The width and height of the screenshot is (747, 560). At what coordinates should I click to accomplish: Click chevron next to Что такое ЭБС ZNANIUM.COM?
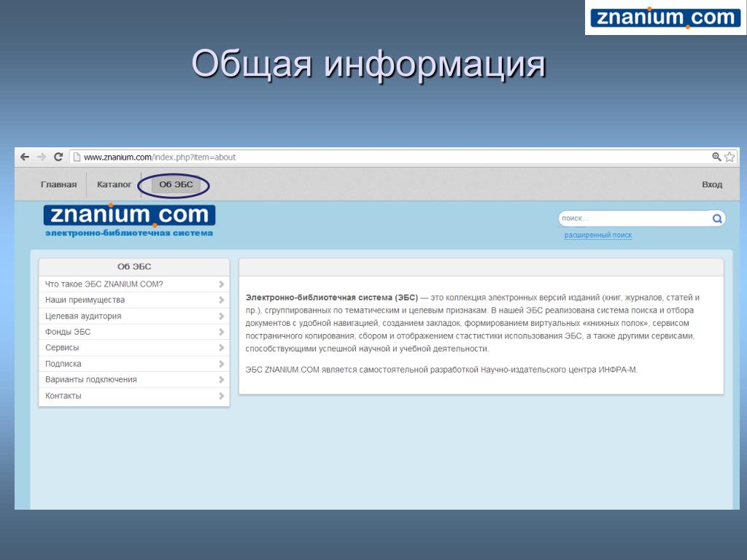pos(221,284)
